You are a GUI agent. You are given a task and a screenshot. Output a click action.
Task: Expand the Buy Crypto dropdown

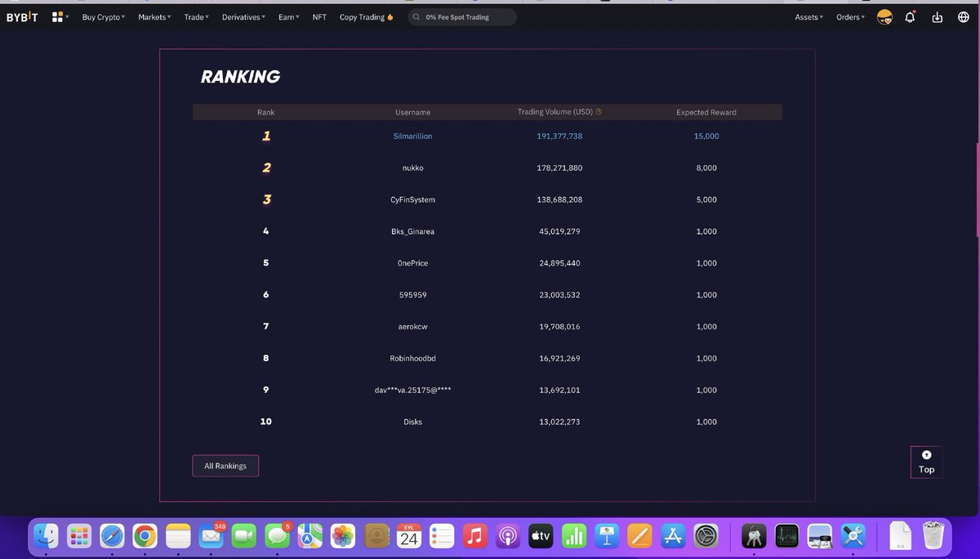coord(103,17)
